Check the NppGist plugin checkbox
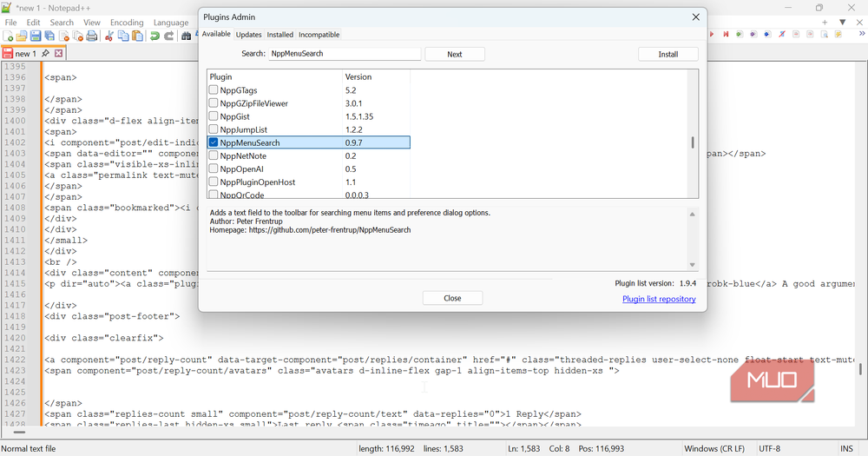Viewport: 868px width, 456px height. click(214, 116)
